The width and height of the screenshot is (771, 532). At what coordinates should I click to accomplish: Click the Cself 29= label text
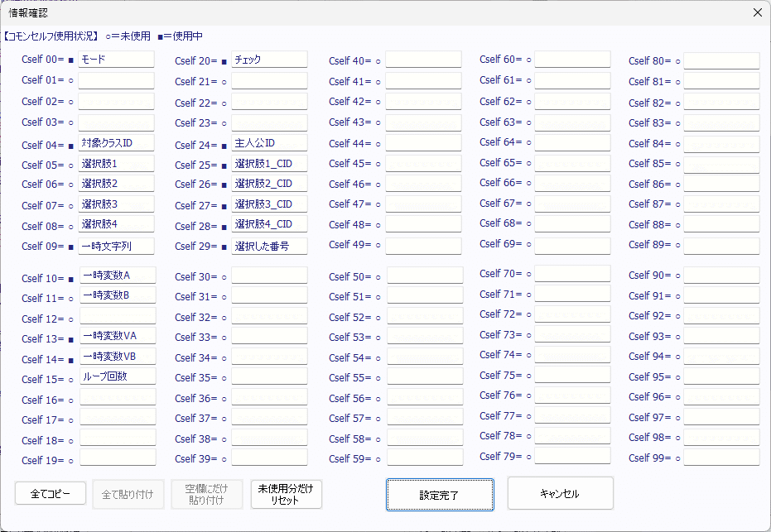tap(196, 246)
